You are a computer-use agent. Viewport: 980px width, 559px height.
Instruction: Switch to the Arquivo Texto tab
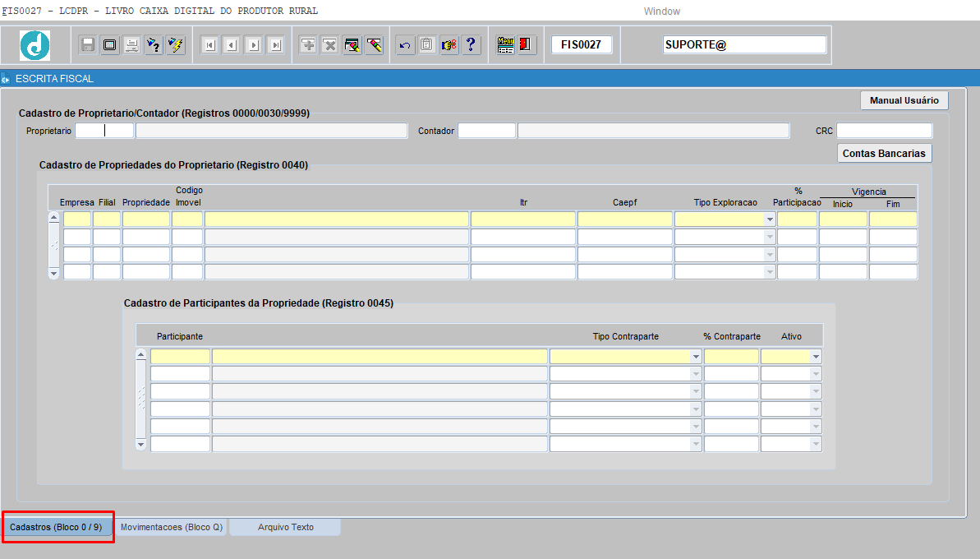[286, 527]
